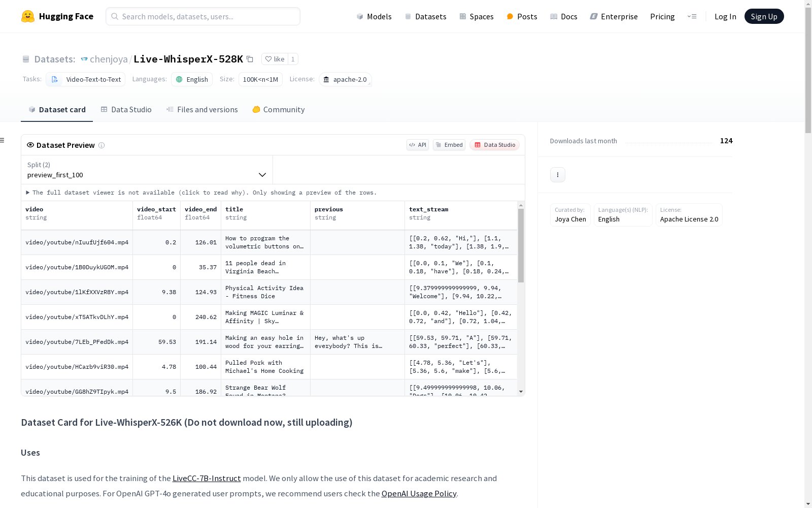Screen dimensions: 812x508
Task: Open the chenjoya profile link
Action: pyautogui.click(x=109, y=59)
